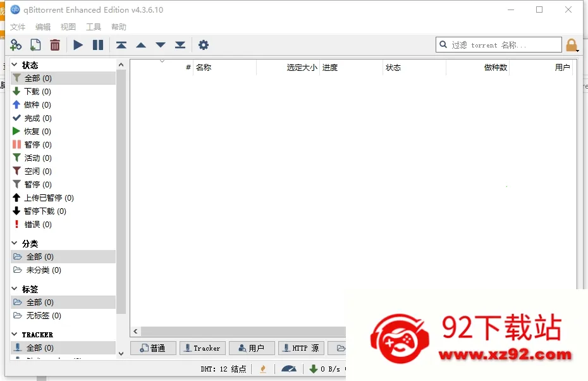The image size is (588, 381).
Task: Focus the filter torrent name field
Action: click(499, 45)
